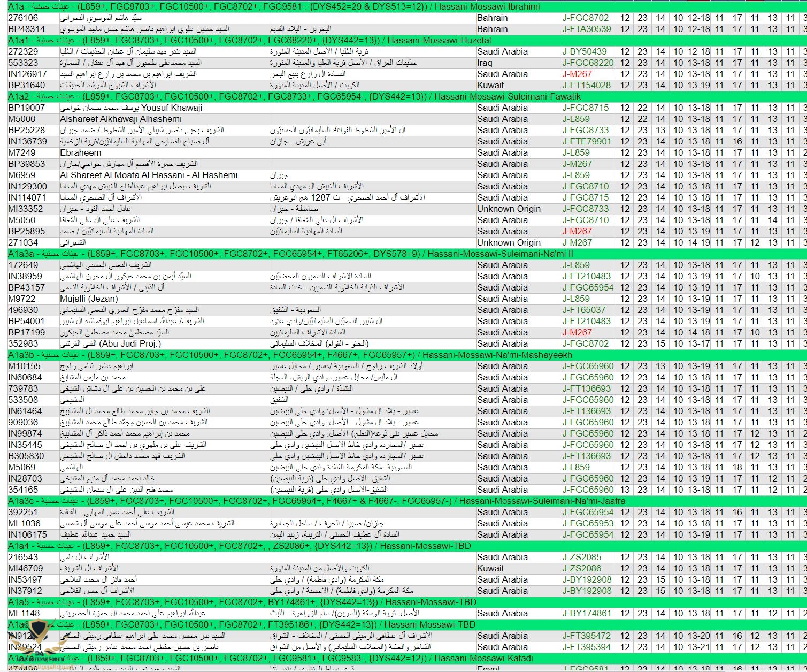Click J-FGC65954 in row BP43157

588,288
